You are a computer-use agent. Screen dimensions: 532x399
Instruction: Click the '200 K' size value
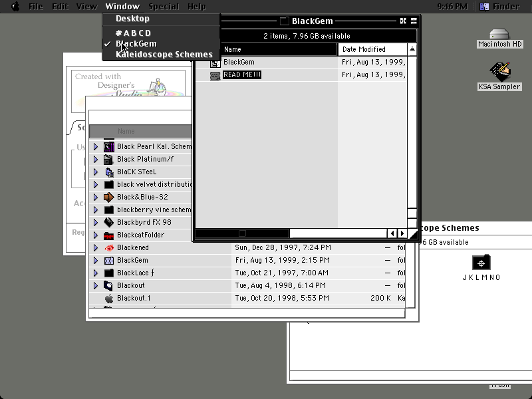coord(380,298)
